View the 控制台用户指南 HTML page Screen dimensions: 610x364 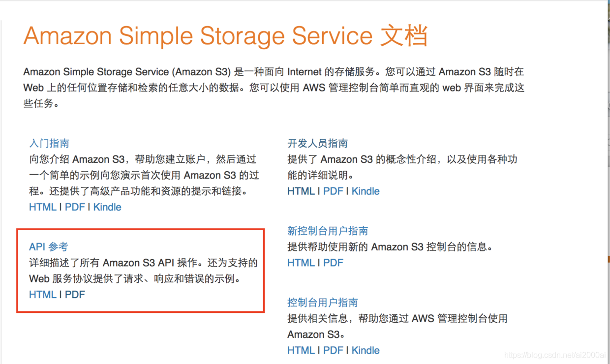coord(301,350)
